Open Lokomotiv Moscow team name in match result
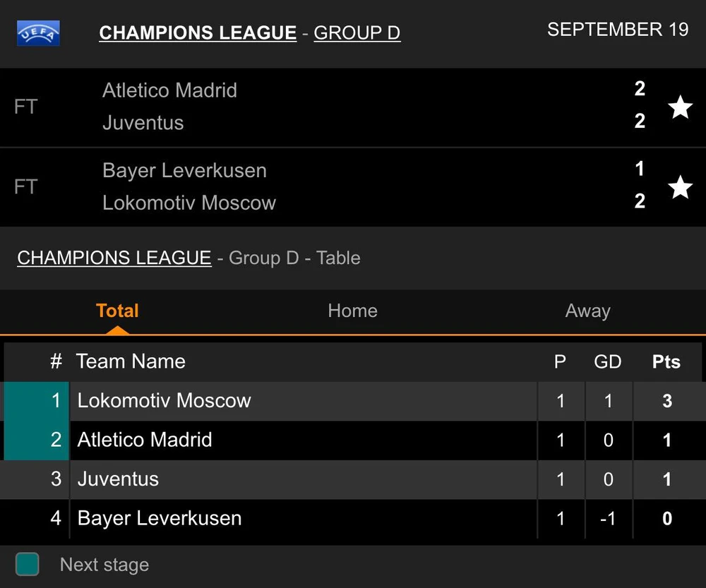This screenshot has height=588, width=706. pos(189,203)
